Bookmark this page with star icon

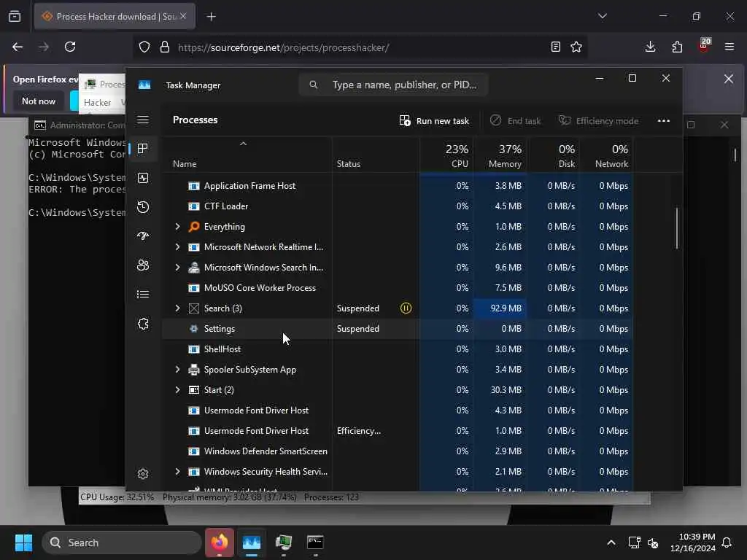576,47
